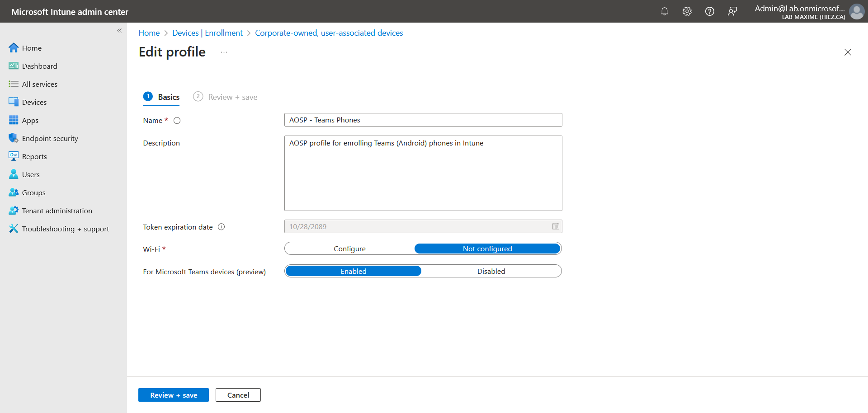This screenshot has width=868, height=413.
Task: Click the Name field info icon
Action: coord(177,121)
